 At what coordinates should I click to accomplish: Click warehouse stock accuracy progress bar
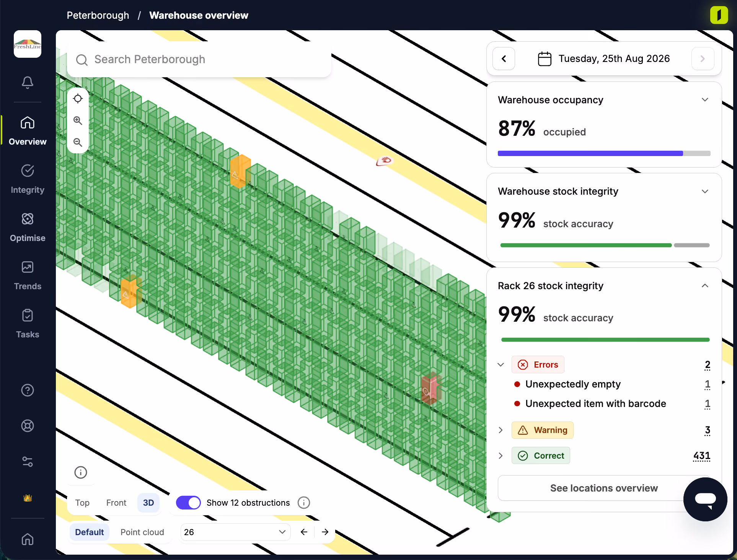click(x=605, y=245)
